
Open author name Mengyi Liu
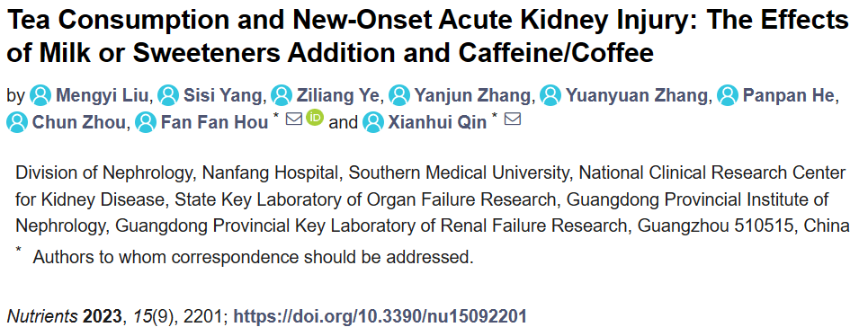(x=103, y=96)
